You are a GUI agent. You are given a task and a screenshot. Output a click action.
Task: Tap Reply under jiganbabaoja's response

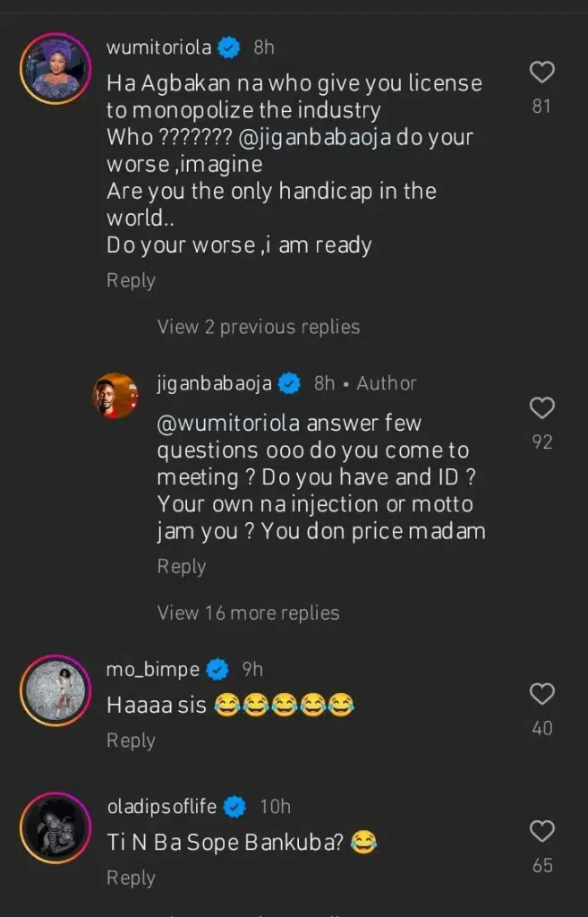tap(182, 566)
